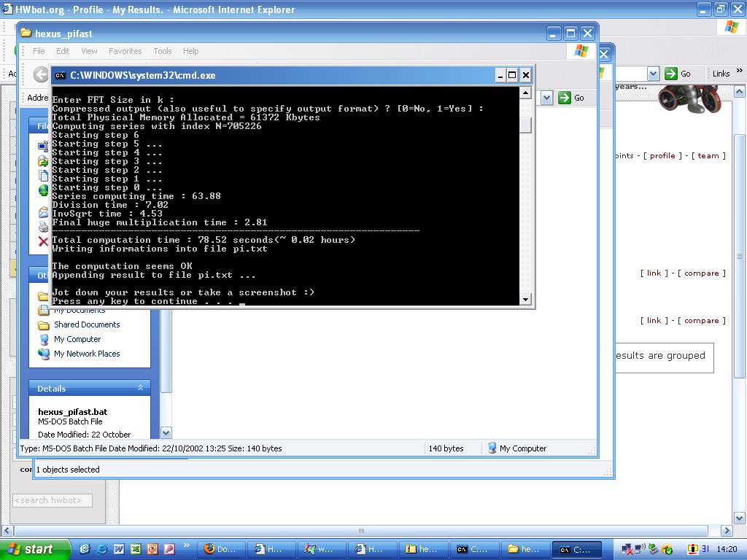Viewport: 747px width, 560px height.
Task: Click IE vertical scrollbar down arrow
Action: click(740, 518)
